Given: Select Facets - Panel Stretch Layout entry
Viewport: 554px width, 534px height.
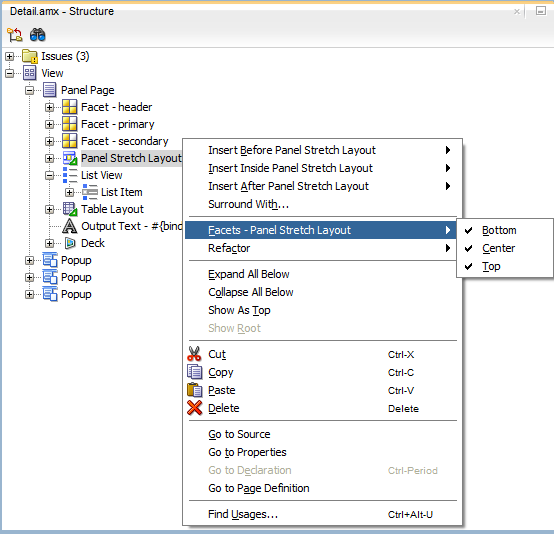Looking at the screenshot, I should coord(322,230).
